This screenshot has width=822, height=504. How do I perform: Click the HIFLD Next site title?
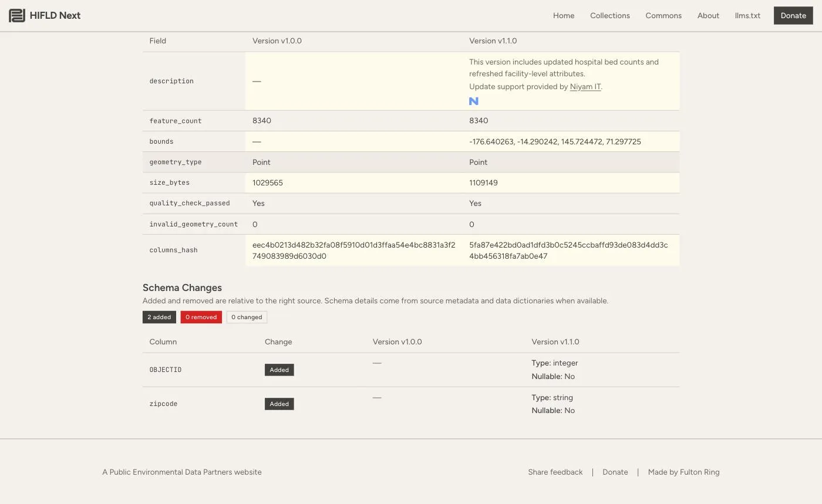[55, 16]
